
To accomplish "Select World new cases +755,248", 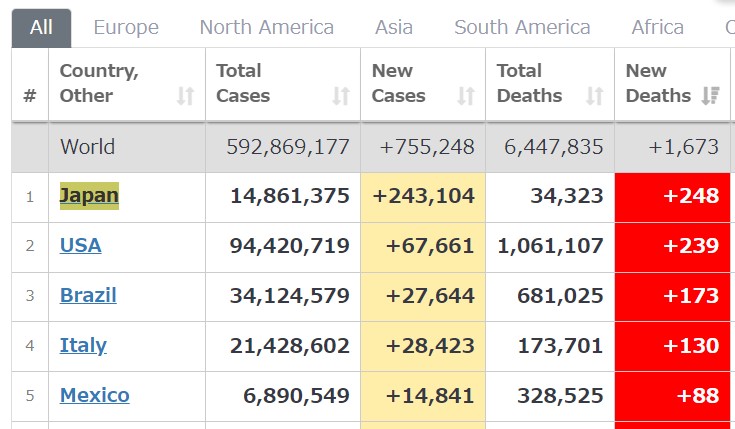I will (x=427, y=147).
